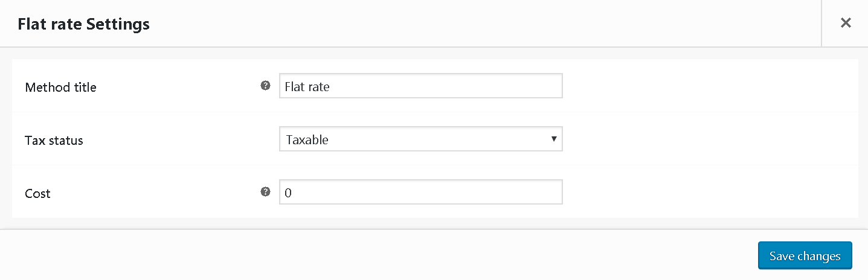The height and width of the screenshot is (280, 868).
Task: Click the Save changes button
Action: coord(805,256)
